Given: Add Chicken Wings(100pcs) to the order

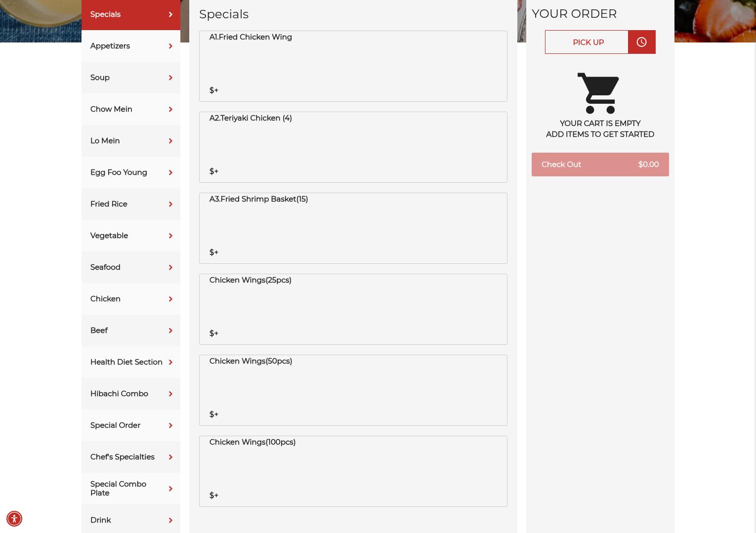Looking at the screenshot, I should [x=353, y=471].
